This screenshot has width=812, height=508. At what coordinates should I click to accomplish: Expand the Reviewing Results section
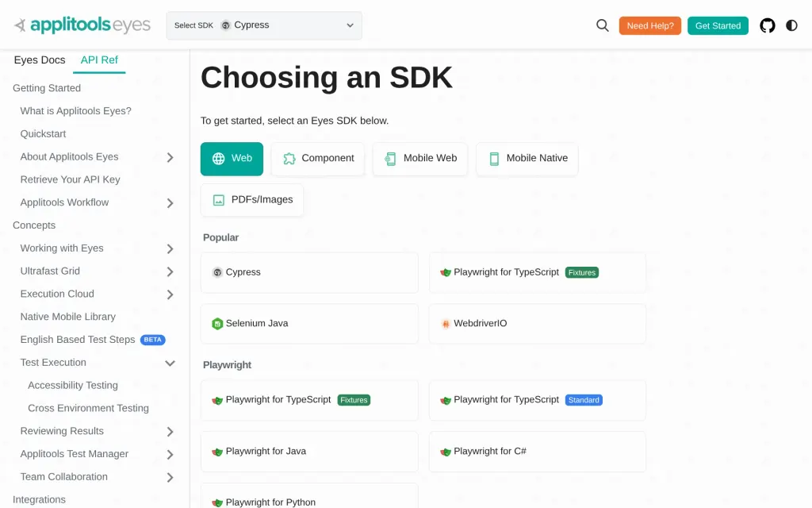(x=170, y=431)
